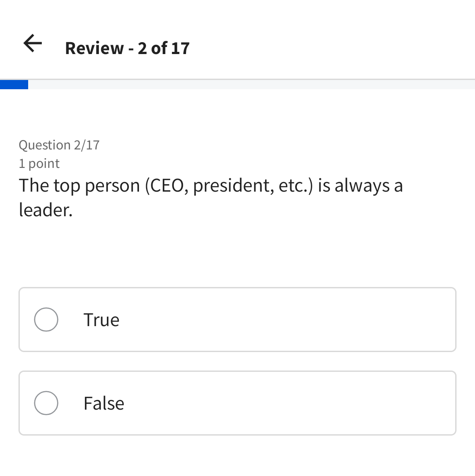
Task: Tap the empty circle beside True
Action: point(46,320)
